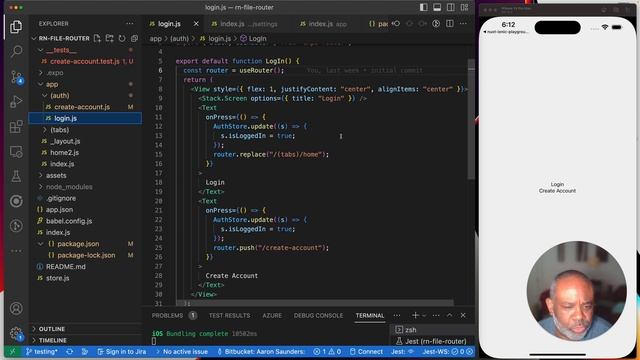
Task: Switch to the login.js editor tab
Action: tap(169, 24)
